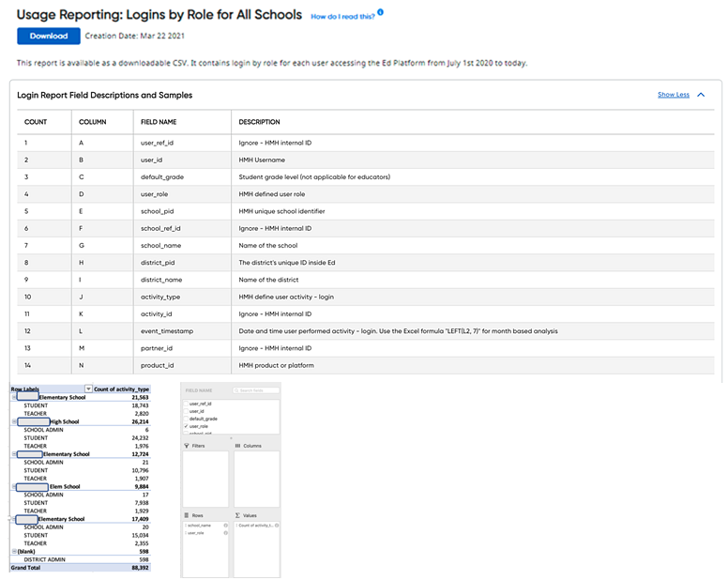This screenshot has height=580, width=728.
Task: Select the activity_type field name cell
Action: (160, 298)
